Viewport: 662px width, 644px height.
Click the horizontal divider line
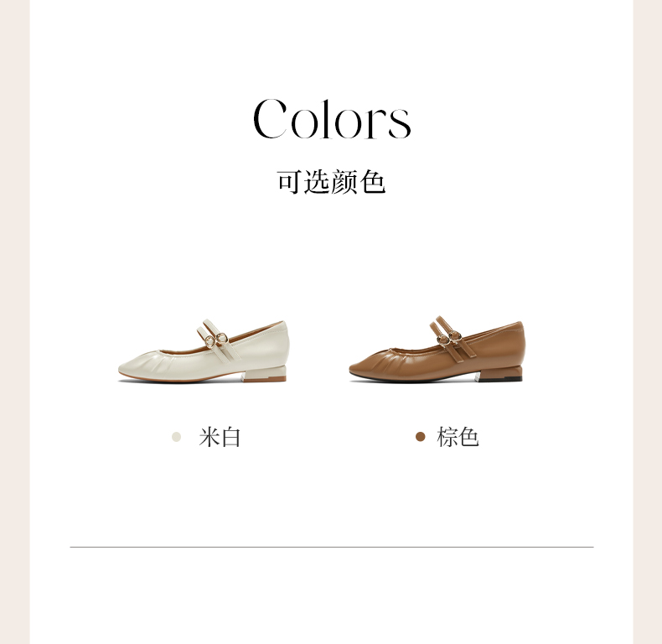pyautogui.click(x=332, y=547)
